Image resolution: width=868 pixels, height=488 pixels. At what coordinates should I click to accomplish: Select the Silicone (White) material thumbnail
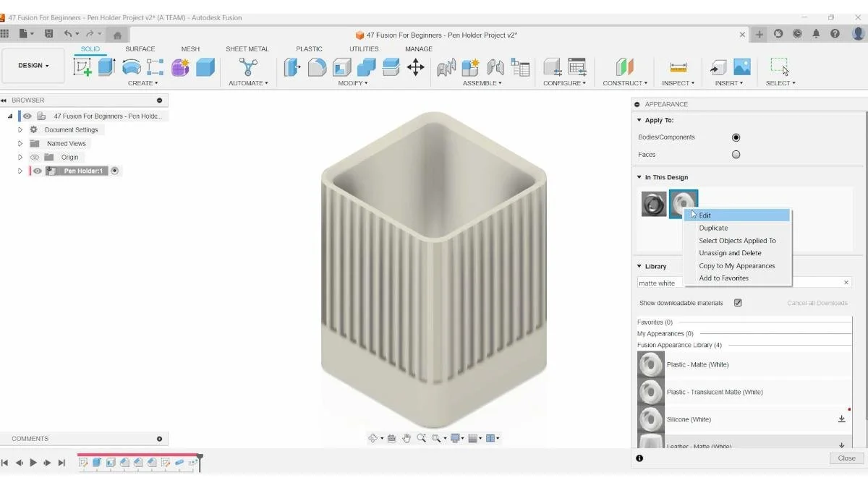tap(650, 419)
